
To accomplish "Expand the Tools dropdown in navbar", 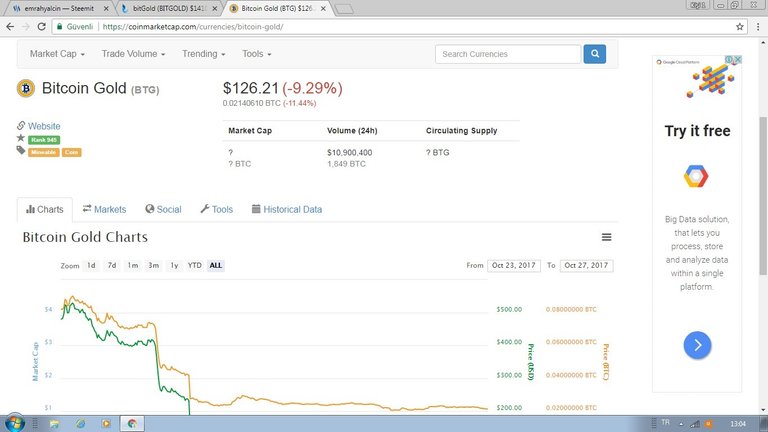I will click(x=257, y=54).
